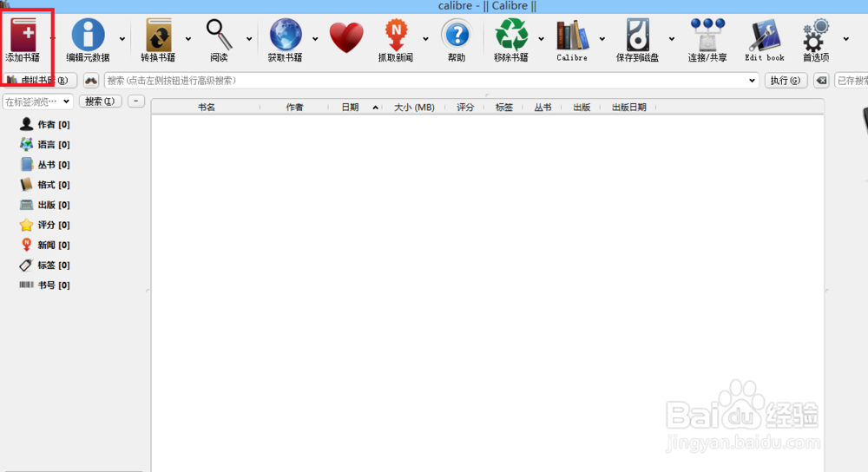The image size is (868, 472).
Task: Expand the 抓取新闻 dropdown arrow
Action: point(425,39)
